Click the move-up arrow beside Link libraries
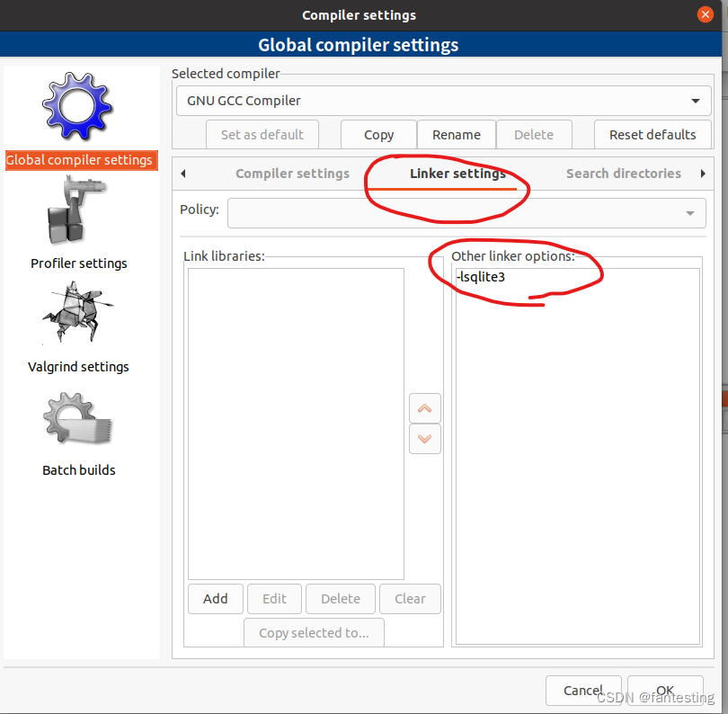This screenshot has height=714, width=728. [x=424, y=407]
